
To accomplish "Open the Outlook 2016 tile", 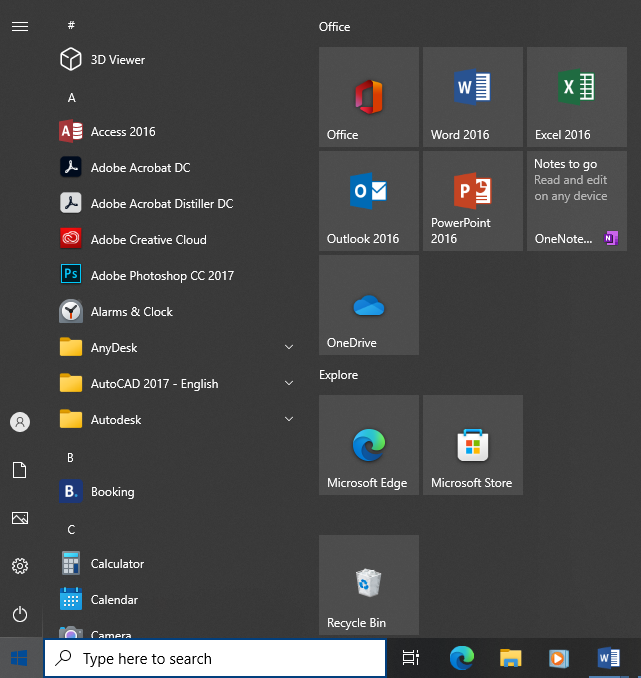I will coord(369,201).
